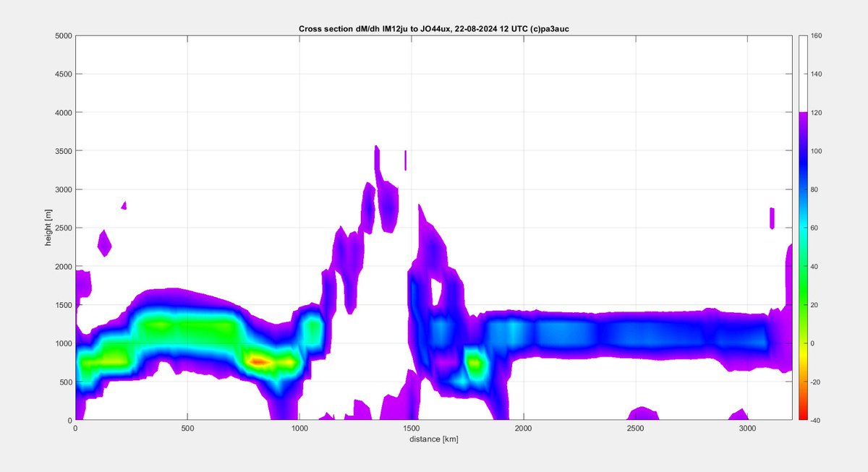Click the 2500 tick label on the x-axis
Viewport: 868px width, 472px height.
pos(636,427)
